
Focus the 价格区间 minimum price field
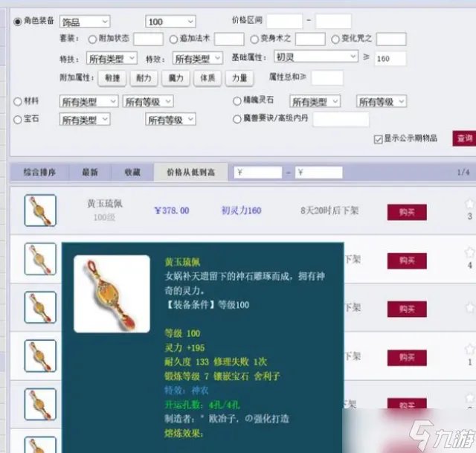click(284, 21)
